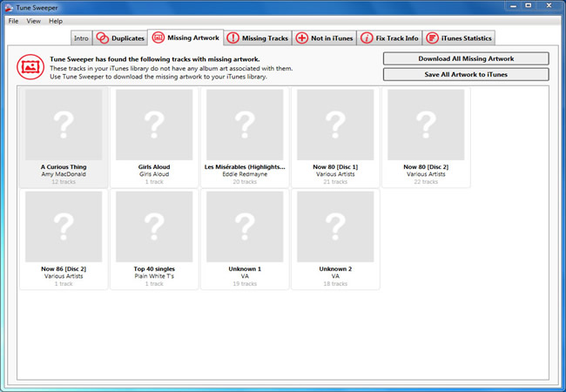
Task: Select the Now 86 [Disc 2] album artwork
Action: coord(64,226)
